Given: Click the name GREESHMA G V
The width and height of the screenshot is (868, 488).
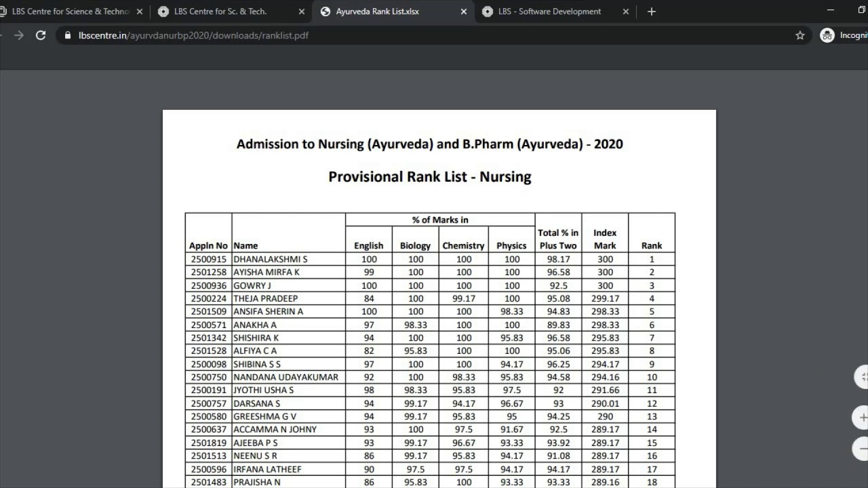Looking at the screenshot, I should tap(265, 416).
